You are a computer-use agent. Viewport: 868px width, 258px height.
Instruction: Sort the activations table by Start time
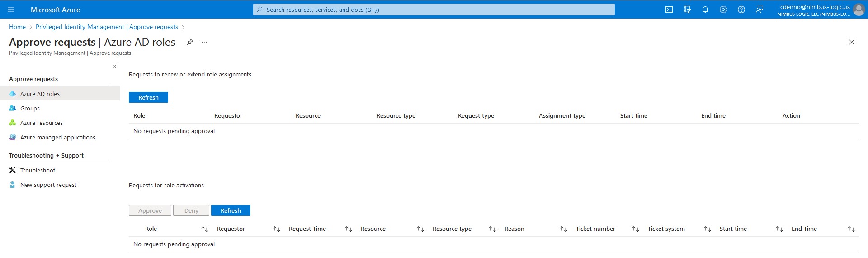point(779,229)
